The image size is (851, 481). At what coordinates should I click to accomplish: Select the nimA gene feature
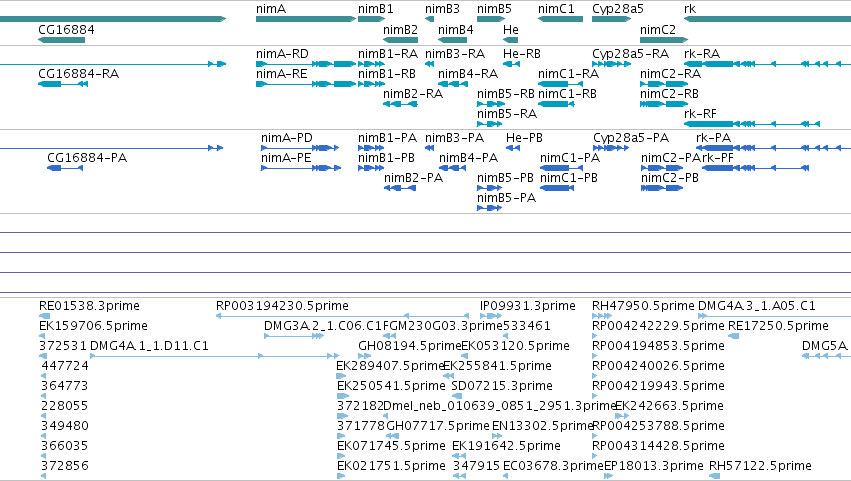306,19
